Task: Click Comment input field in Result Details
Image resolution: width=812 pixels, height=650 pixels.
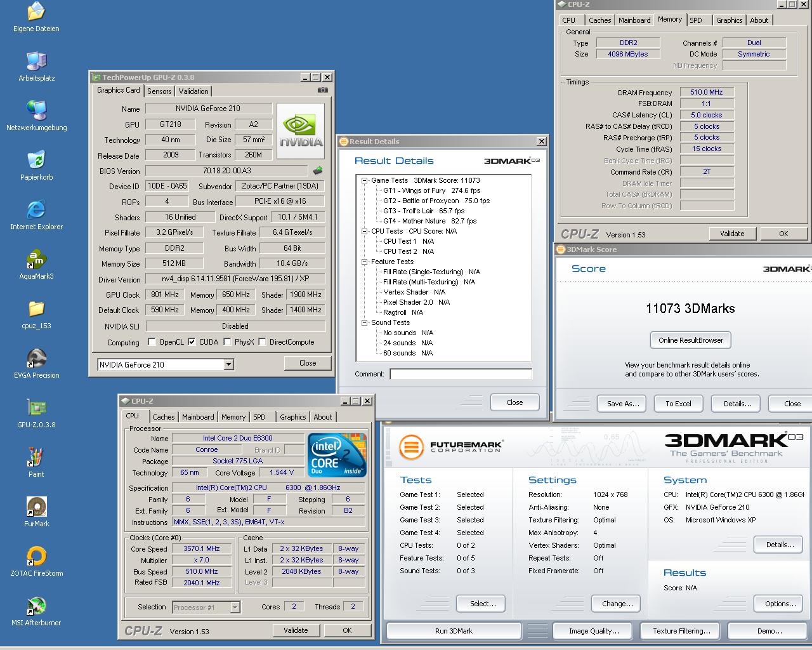Action: tap(461, 374)
